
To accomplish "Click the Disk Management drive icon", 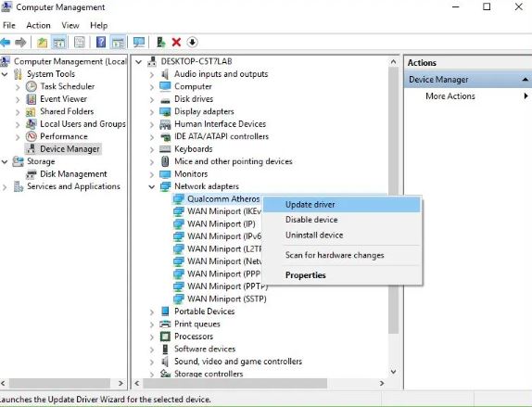I will click(x=32, y=174).
